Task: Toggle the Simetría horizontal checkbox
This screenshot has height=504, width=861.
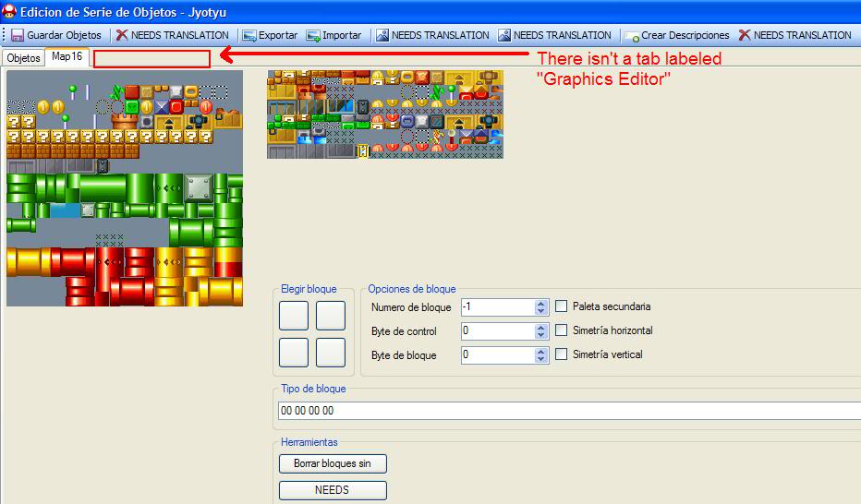Action: tap(562, 330)
